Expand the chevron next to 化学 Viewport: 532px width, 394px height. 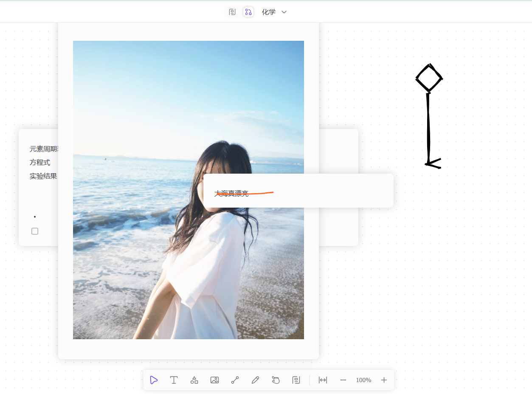284,12
